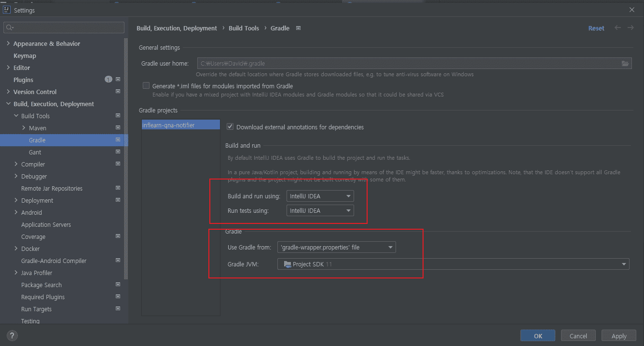Open the Build and run using dropdown

(320, 196)
